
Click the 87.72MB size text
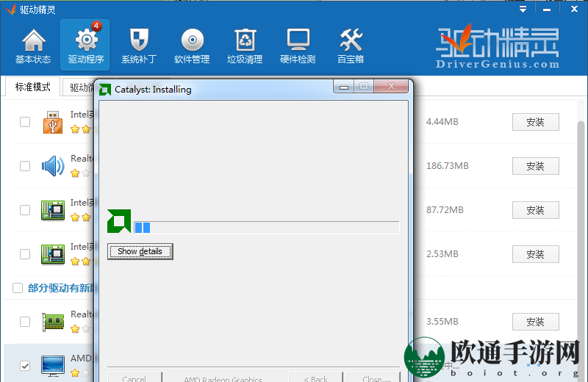click(445, 210)
